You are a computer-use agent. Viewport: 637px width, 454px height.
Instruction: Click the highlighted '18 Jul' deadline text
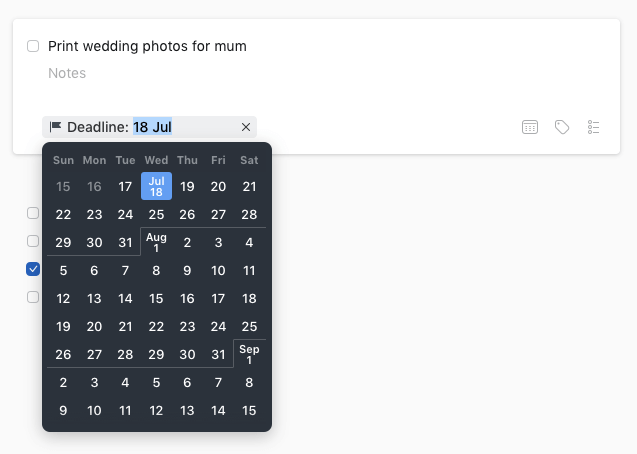tap(152, 127)
